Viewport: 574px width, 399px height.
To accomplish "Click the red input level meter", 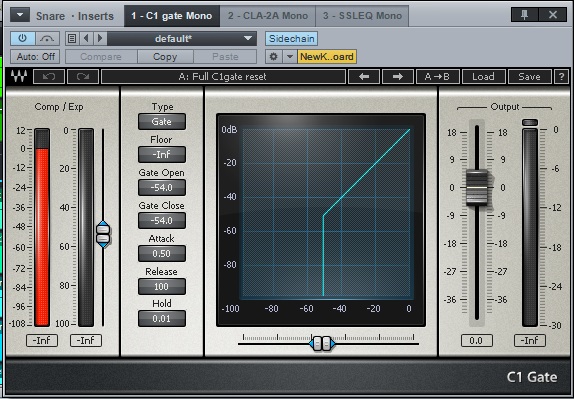I will coord(42,227).
